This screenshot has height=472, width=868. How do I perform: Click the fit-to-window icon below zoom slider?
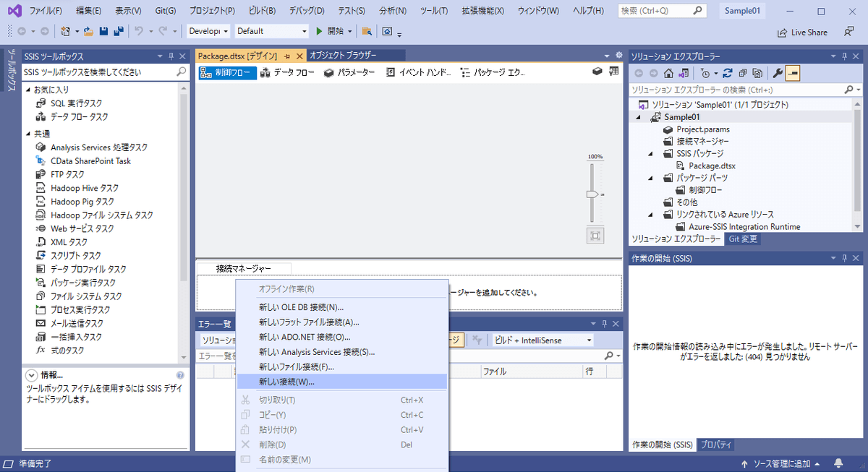(595, 236)
